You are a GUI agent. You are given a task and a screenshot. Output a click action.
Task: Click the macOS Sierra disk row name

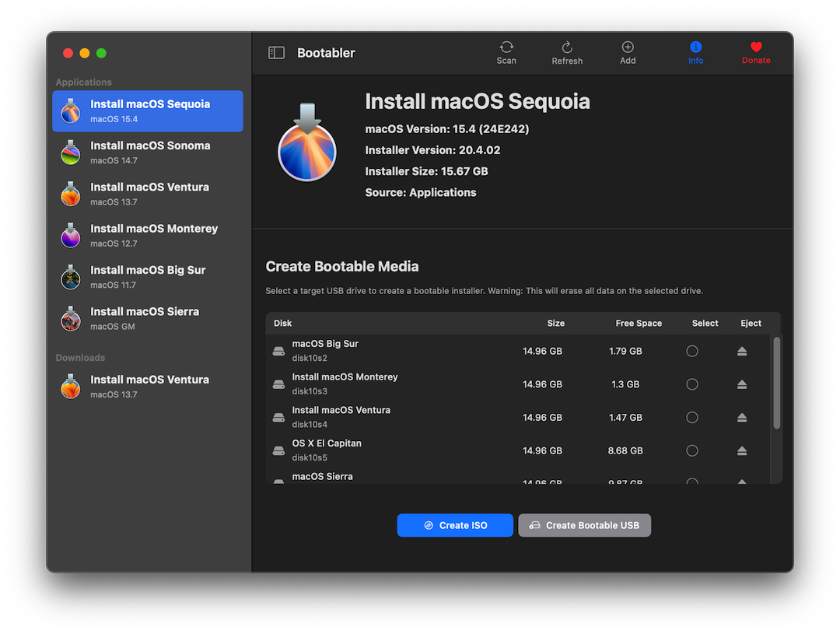tap(323, 476)
